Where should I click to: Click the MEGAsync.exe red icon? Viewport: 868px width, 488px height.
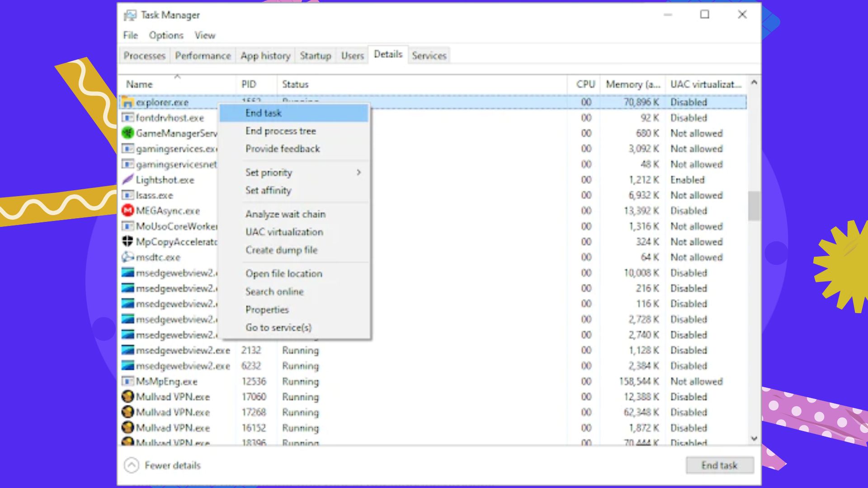[128, 211]
